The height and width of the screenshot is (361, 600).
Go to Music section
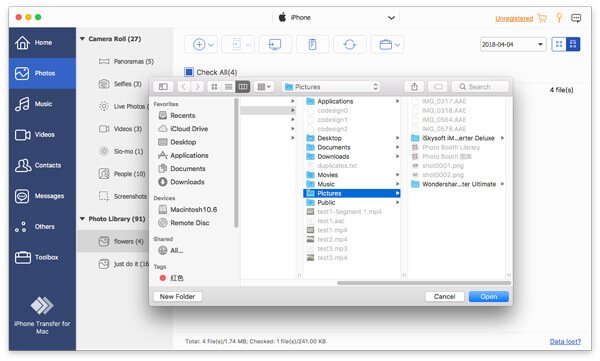(42, 104)
